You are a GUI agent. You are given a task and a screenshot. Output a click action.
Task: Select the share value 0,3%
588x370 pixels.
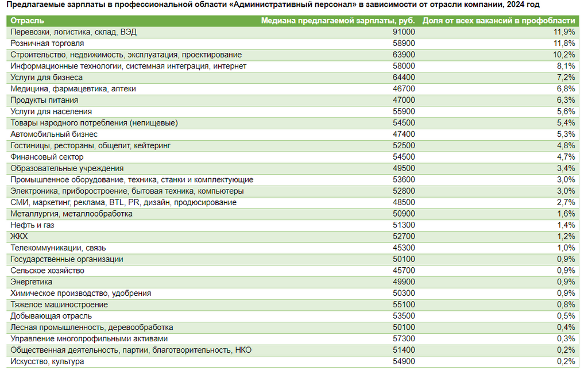pyautogui.click(x=566, y=339)
